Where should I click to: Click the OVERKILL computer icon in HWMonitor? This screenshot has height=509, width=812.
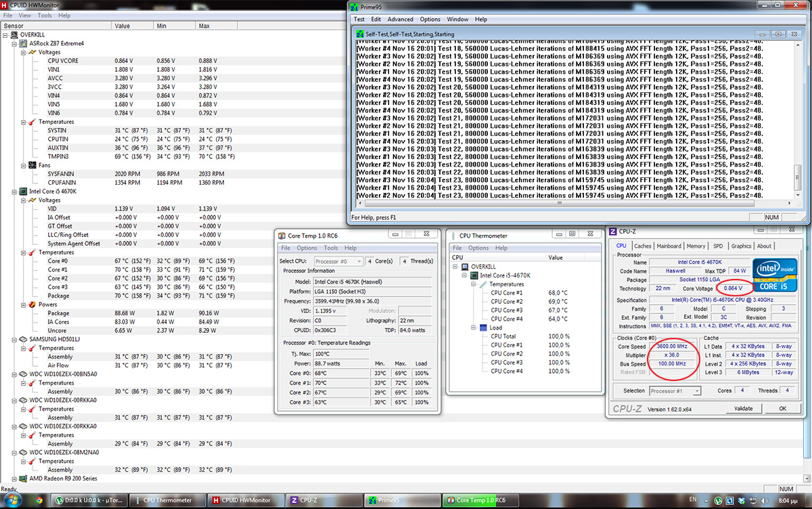[14, 35]
